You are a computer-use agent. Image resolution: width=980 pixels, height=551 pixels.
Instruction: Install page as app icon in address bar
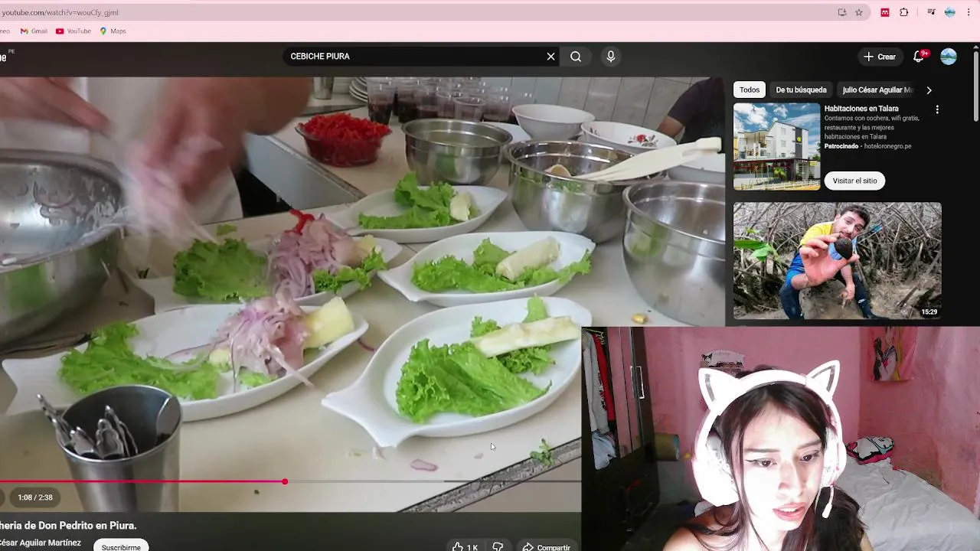pos(841,12)
